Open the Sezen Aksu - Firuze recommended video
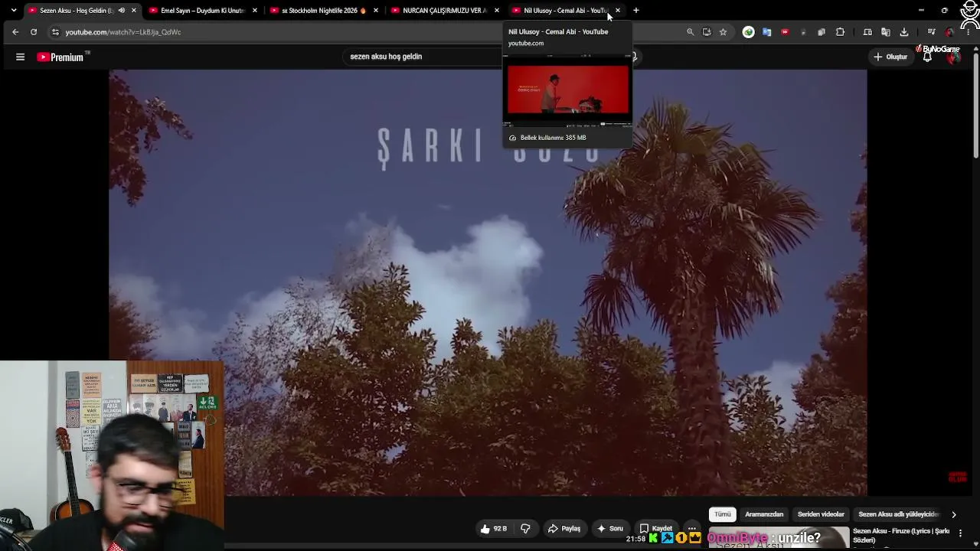 click(x=901, y=536)
